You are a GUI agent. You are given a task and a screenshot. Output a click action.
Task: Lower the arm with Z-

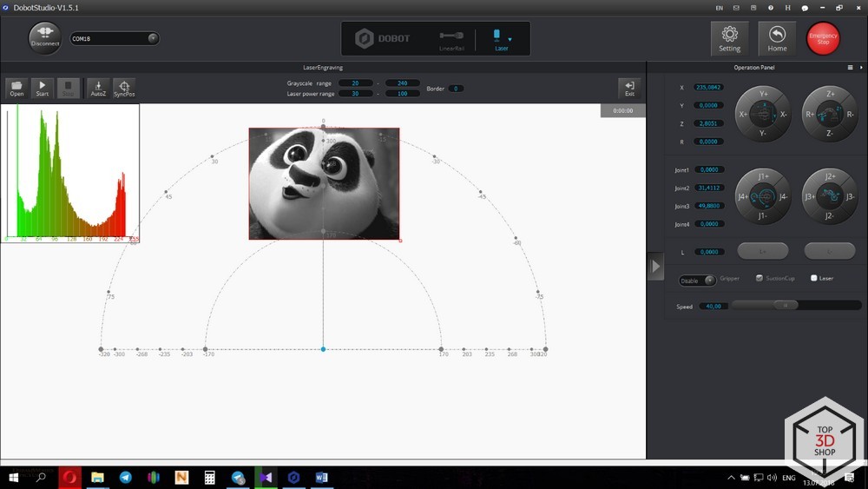[x=829, y=134]
